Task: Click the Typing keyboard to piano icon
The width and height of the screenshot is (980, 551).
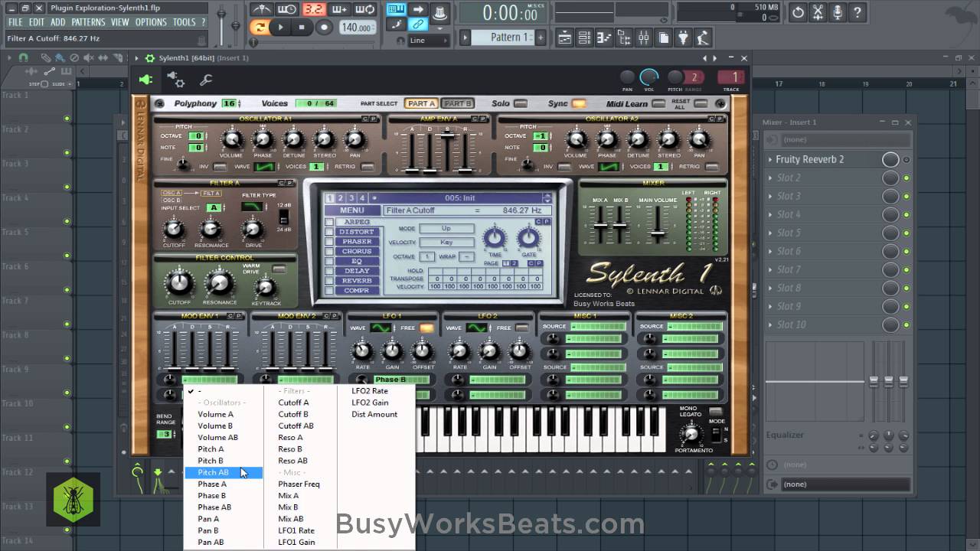Action: tap(397, 10)
